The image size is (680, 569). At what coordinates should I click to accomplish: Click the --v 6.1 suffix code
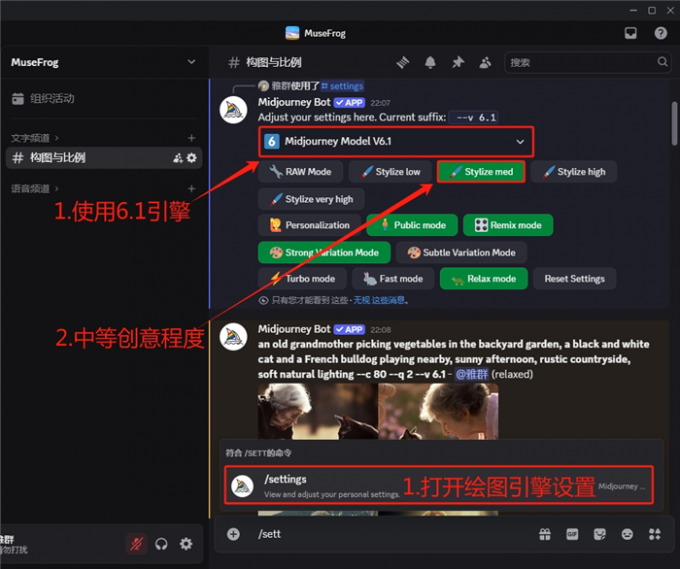pos(474,117)
